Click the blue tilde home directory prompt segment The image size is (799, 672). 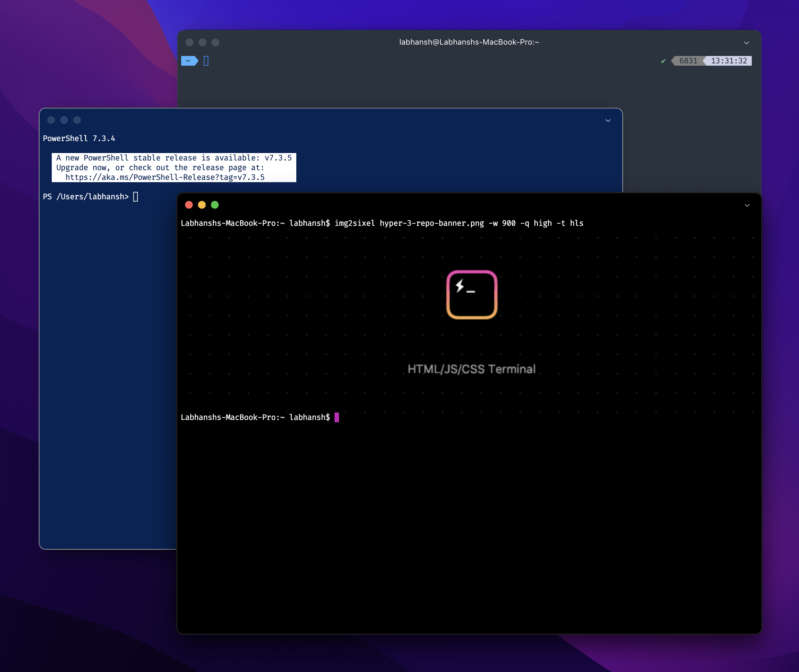click(x=189, y=61)
